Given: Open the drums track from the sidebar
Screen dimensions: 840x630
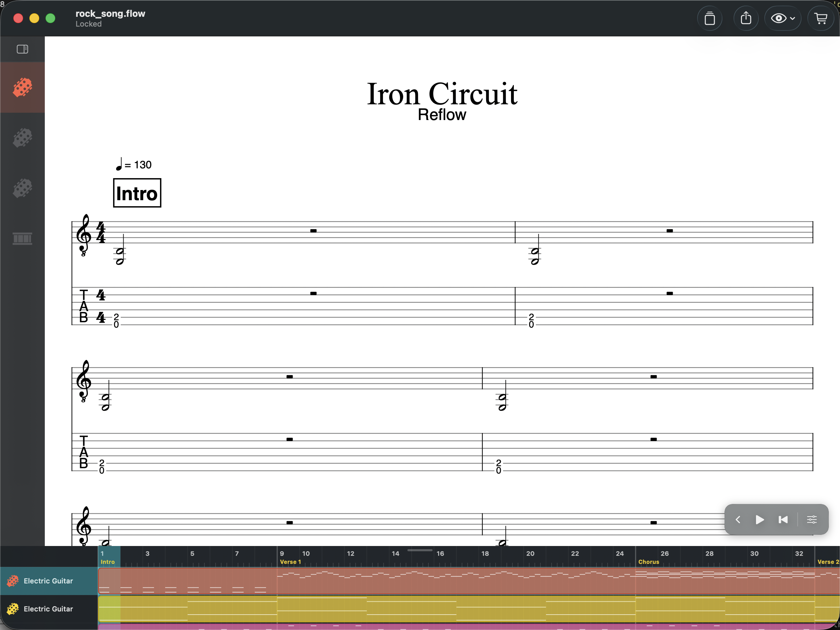Looking at the screenshot, I should point(22,239).
